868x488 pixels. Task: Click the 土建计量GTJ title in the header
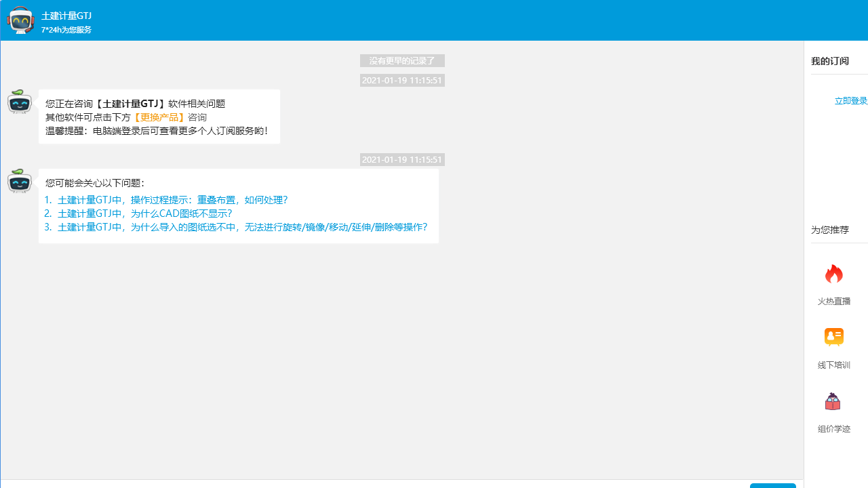65,15
